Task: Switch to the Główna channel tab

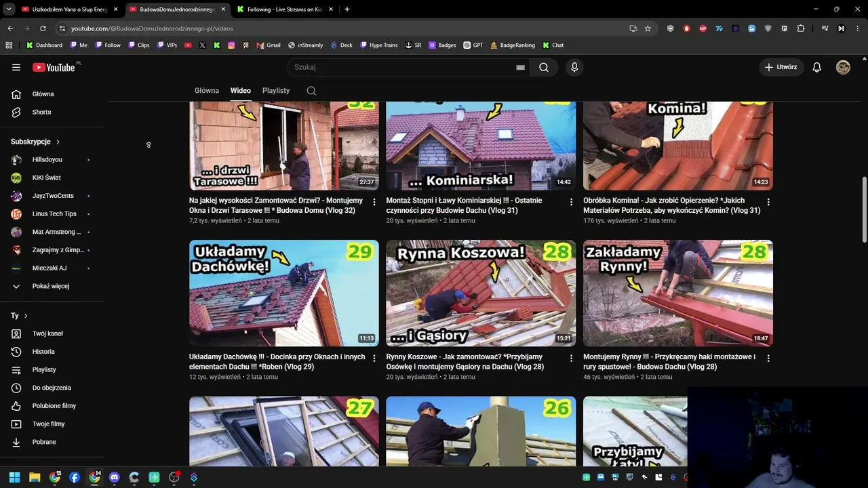Action: pyautogui.click(x=207, y=91)
